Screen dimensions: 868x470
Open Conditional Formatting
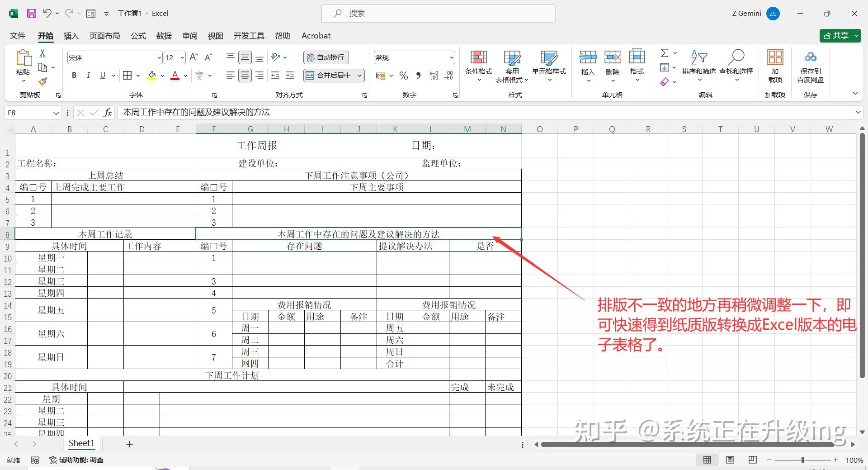479,66
